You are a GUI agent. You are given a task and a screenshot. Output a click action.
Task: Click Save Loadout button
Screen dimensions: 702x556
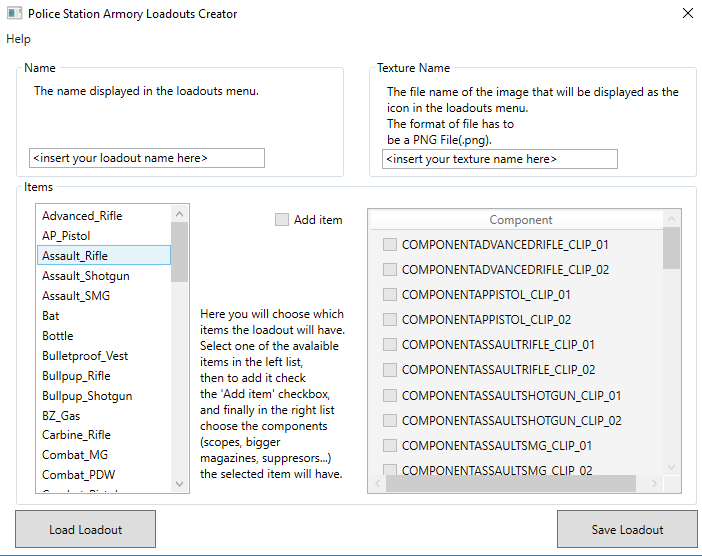[627, 530]
